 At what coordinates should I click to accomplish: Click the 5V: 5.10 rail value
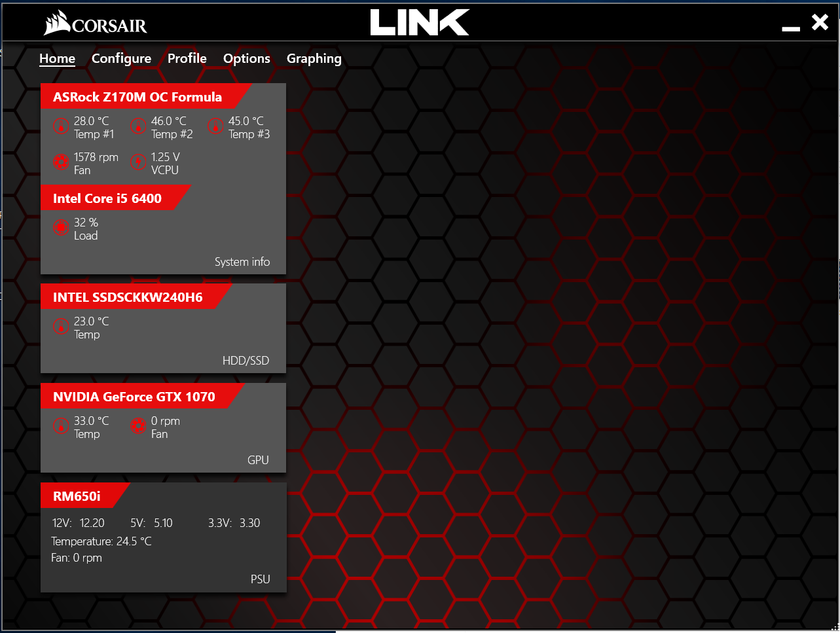point(151,522)
